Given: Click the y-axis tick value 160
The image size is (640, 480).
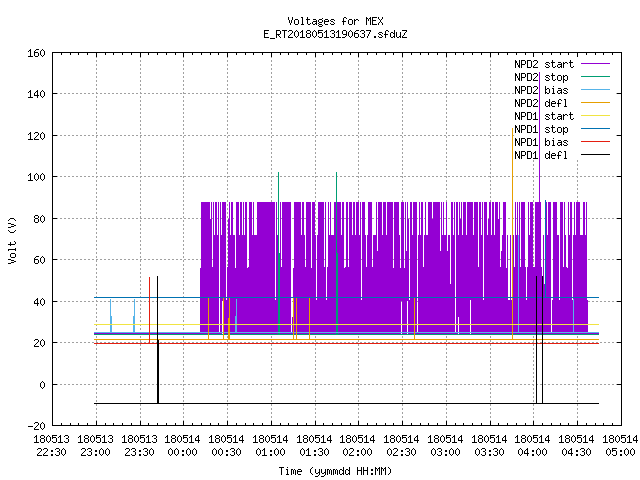Looking at the screenshot, I should tap(36, 53).
